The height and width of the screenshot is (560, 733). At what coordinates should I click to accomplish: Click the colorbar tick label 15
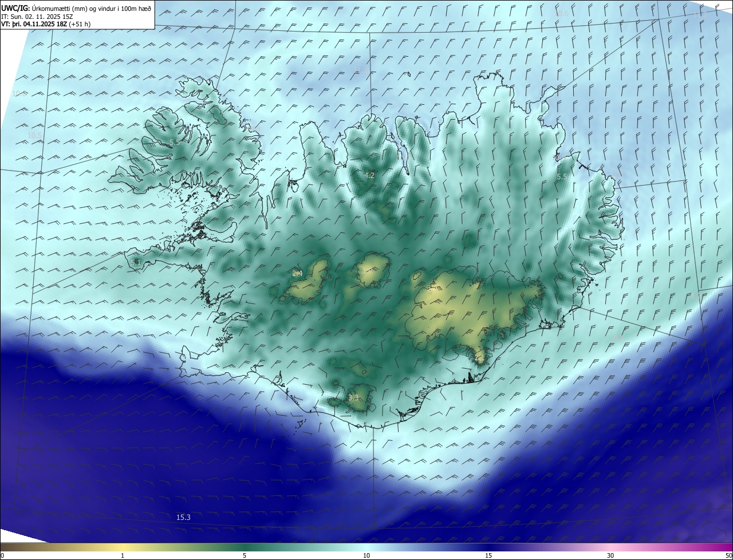point(488,555)
